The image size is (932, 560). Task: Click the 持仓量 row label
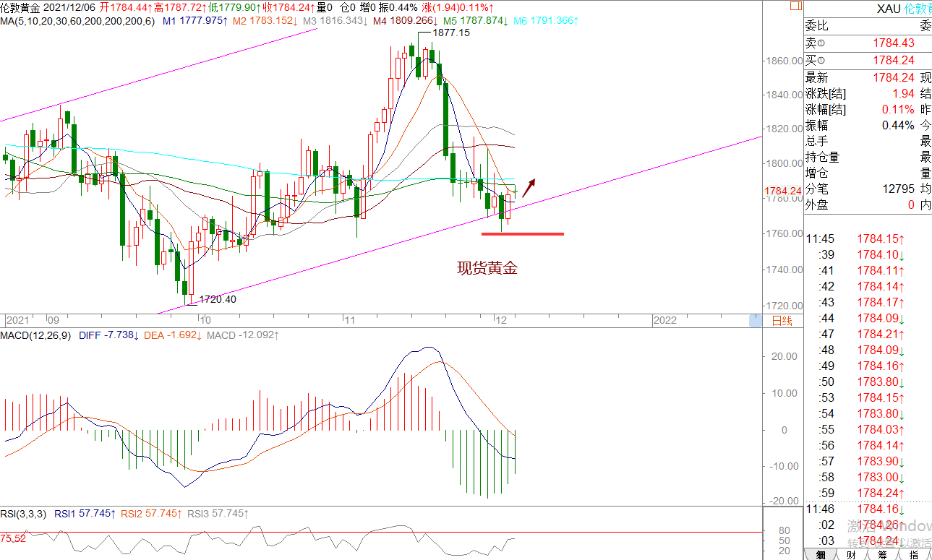point(823,158)
